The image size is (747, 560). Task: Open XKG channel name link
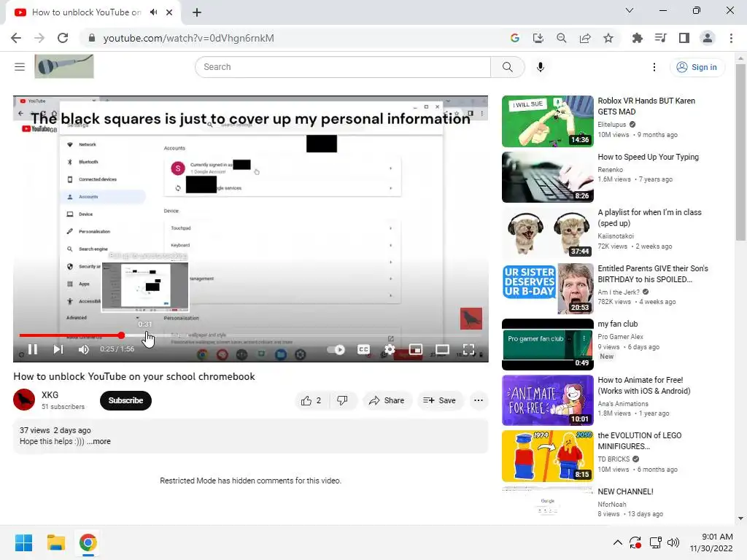pyautogui.click(x=50, y=394)
